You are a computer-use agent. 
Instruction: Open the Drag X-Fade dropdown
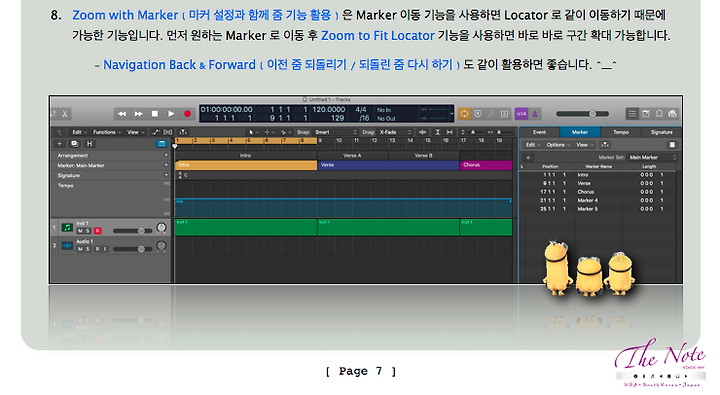coord(395,132)
